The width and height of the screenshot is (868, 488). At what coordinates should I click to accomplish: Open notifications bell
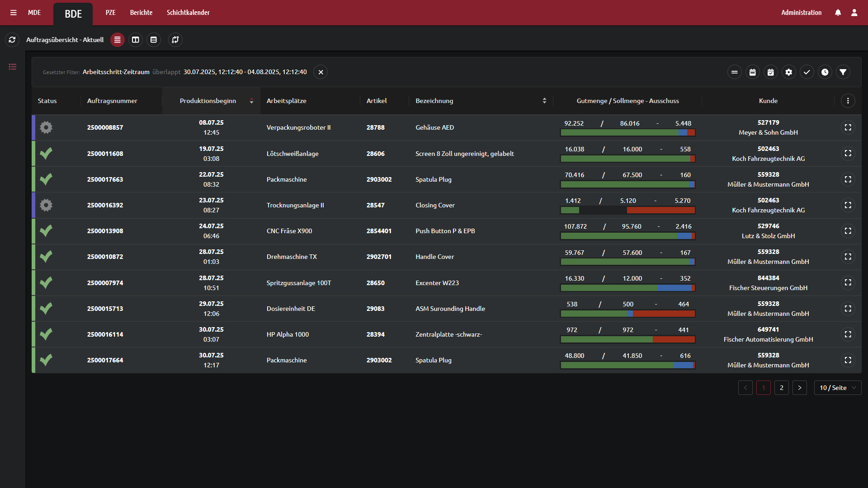[x=838, y=13]
